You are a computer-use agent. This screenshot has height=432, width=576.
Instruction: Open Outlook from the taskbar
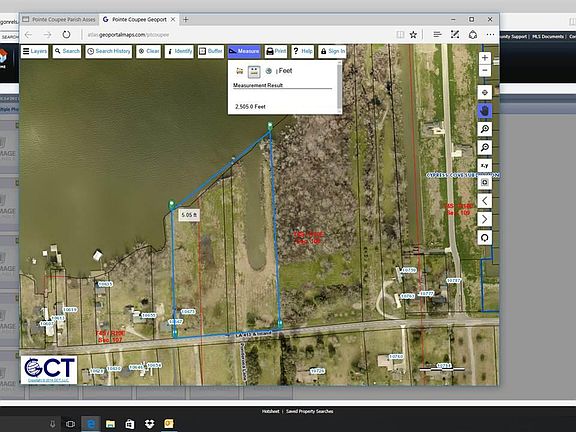coord(169,424)
